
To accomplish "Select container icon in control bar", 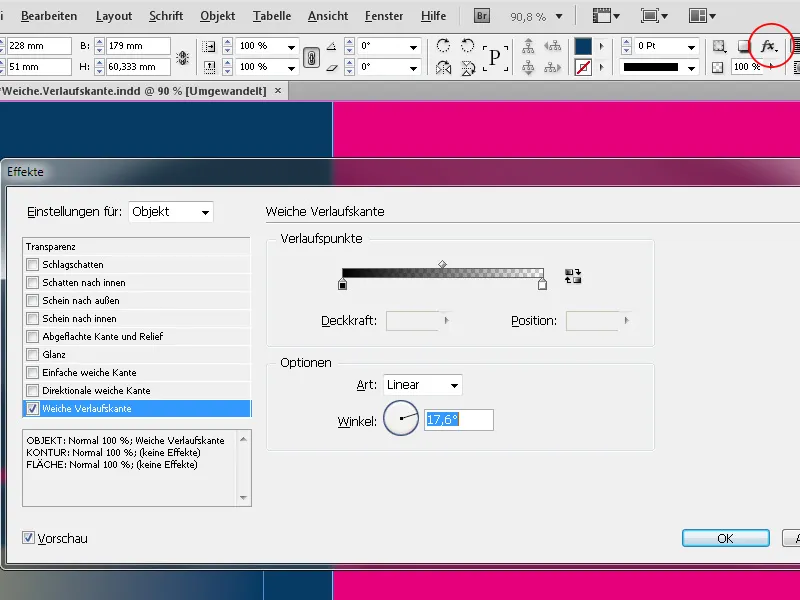I will pyautogui.click(x=528, y=46).
